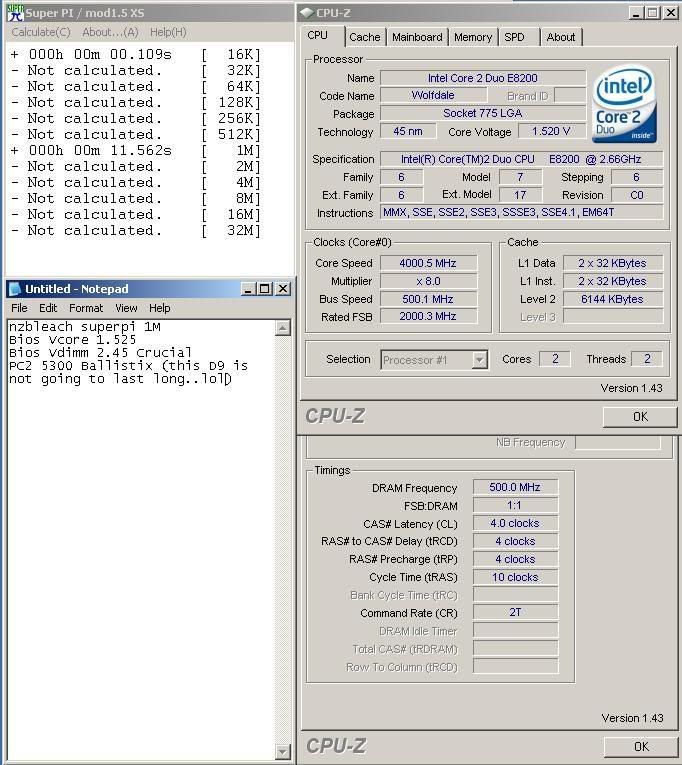682x765 pixels.
Task: Click OK in the lower CPU-Z Timings window
Action: [641, 746]
